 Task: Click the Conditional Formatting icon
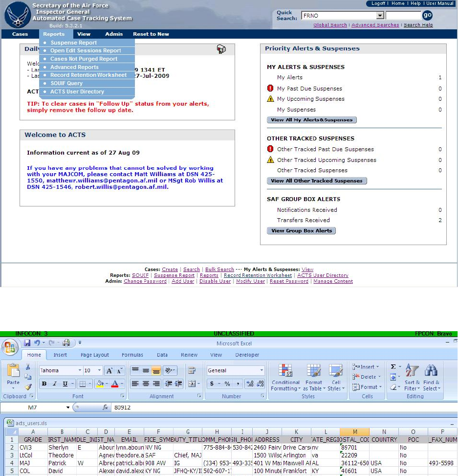tap(285, 371)
